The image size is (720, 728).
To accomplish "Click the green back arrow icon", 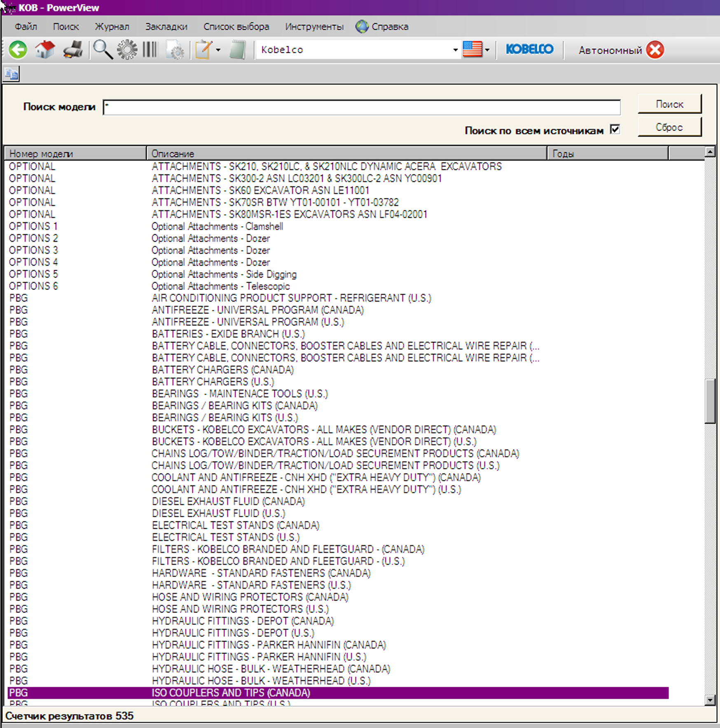I will [18, 50].
